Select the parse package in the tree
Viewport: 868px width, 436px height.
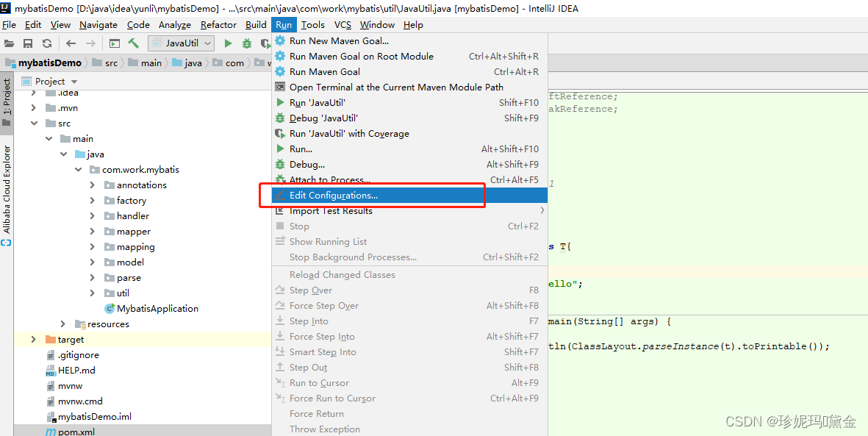129,278
